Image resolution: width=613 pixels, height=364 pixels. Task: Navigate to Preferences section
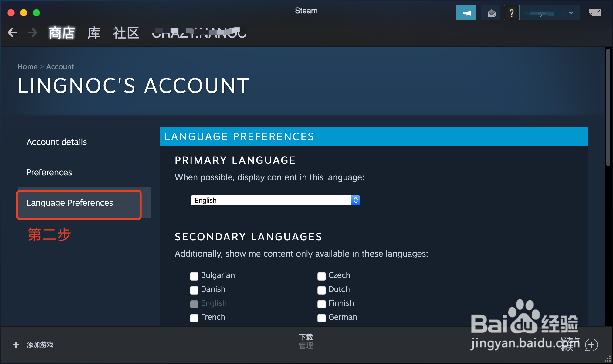point(49,172)
